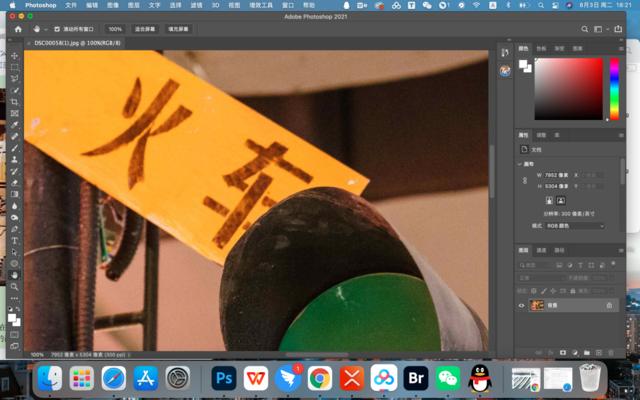640x400 pixels.
Task: Open the Layers panel flyout menu
Action: point(621,250)
